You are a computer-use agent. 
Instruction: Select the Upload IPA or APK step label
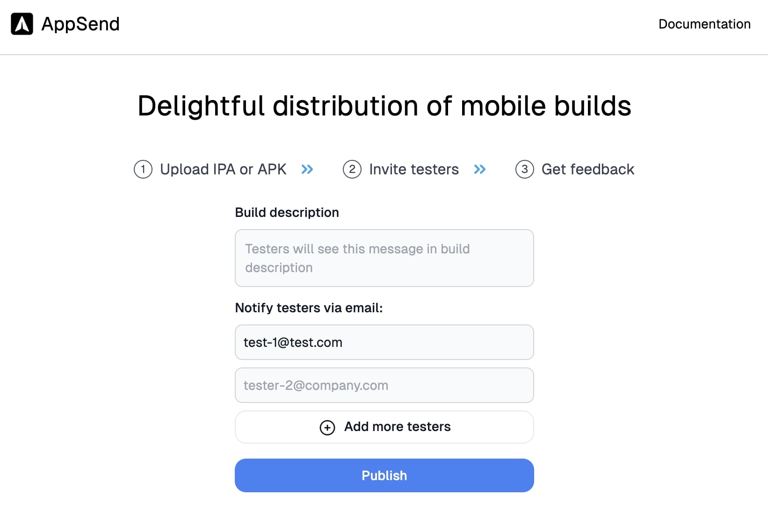[223, 169]
